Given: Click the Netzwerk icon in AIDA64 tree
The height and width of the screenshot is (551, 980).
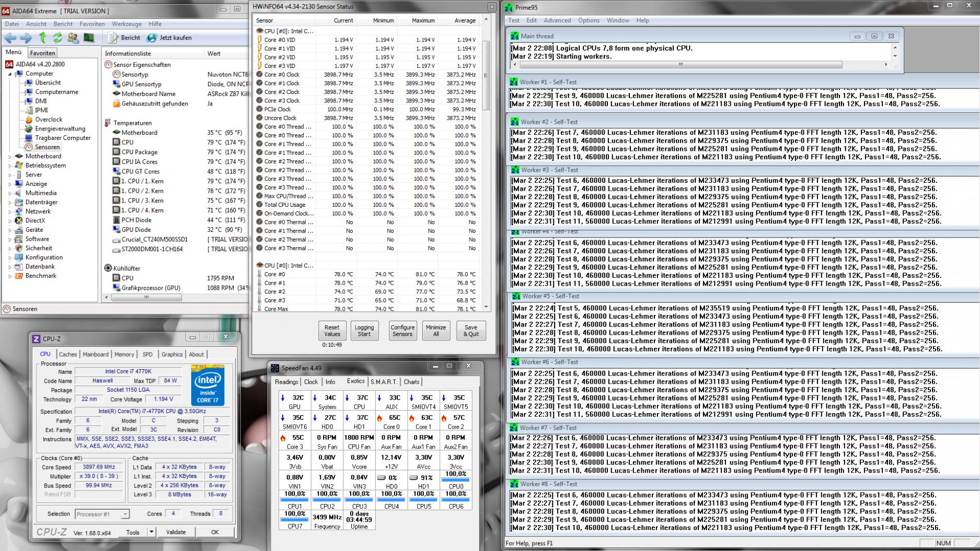Looking at the screenshot, I should pyautogui.click(x=19, y=212).
